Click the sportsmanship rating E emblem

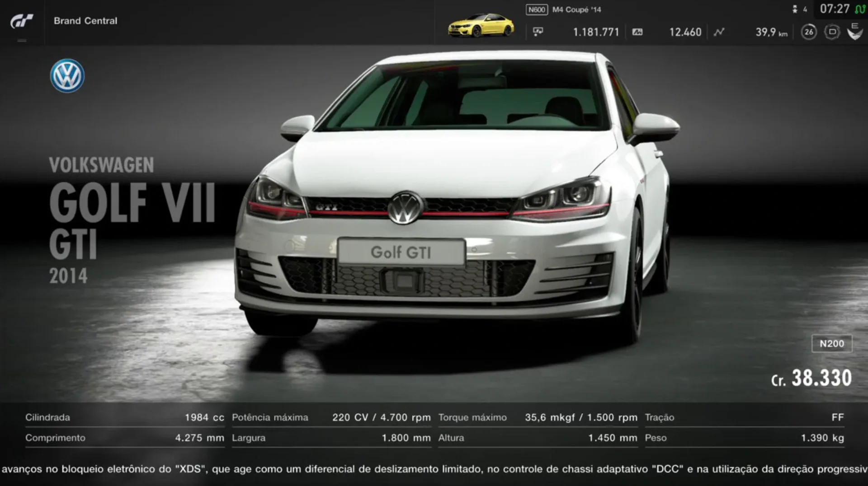coord(854,32)
